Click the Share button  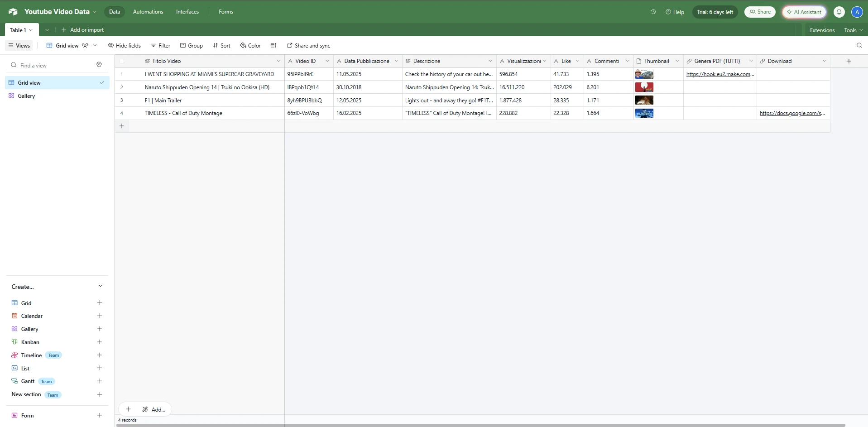(x=760, y=12)
